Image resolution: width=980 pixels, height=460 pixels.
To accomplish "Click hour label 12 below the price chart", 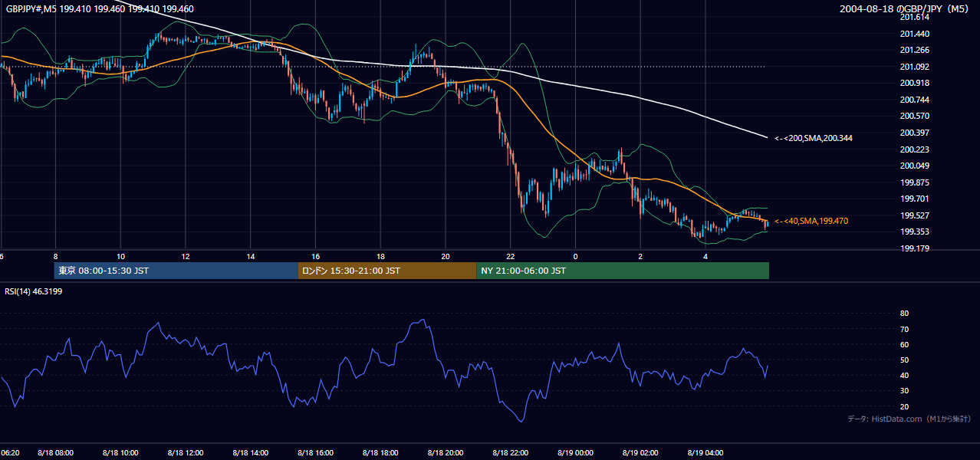I will (186, 257).
